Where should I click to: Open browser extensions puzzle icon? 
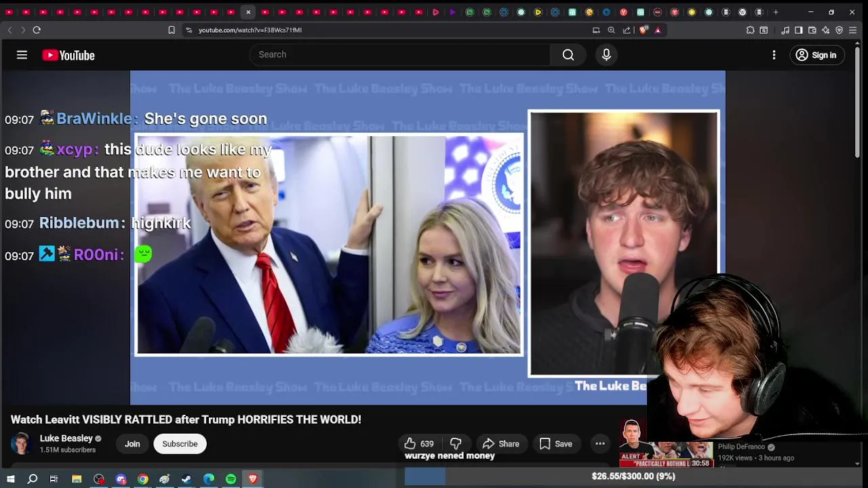pyautogui.click(x=750, y=30)
